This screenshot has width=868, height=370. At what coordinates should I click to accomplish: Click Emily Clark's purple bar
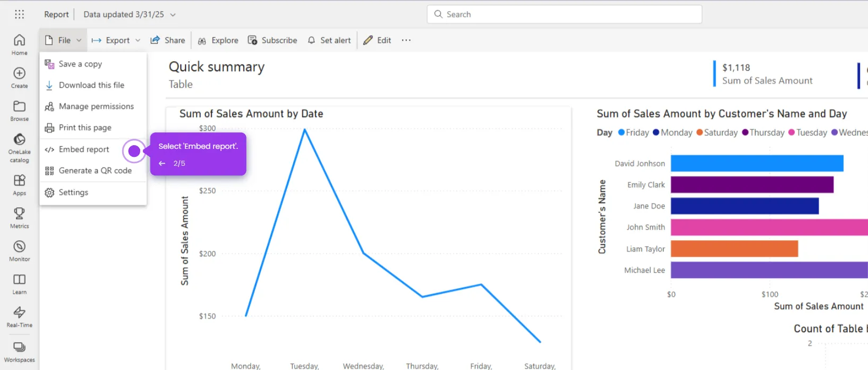click(752, 184)
